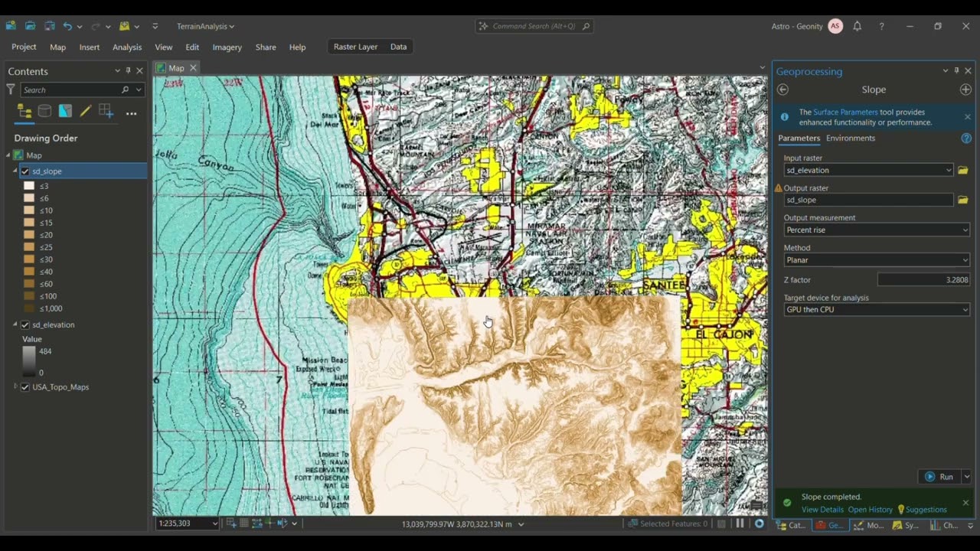
Task: Click the View Details link
Action: pyautogui.click(x=822, y=510)
